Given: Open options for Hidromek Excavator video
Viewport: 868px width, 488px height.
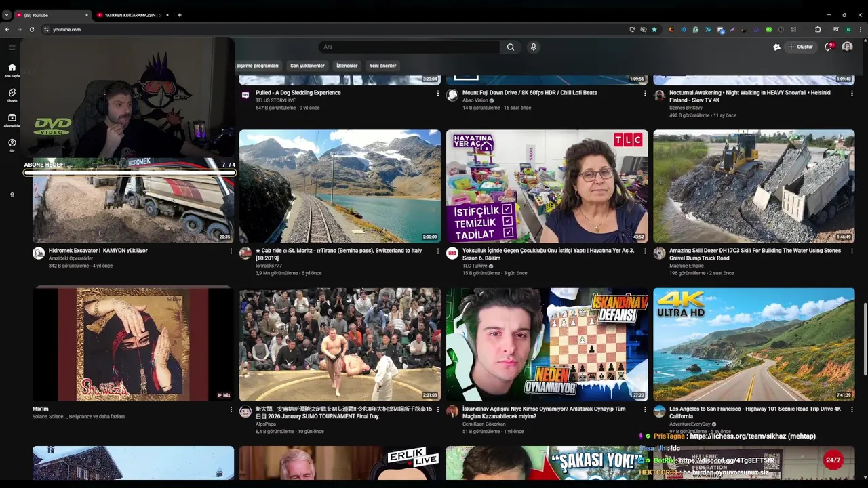Looking at the screenshot, I should (x=231, y=251).
